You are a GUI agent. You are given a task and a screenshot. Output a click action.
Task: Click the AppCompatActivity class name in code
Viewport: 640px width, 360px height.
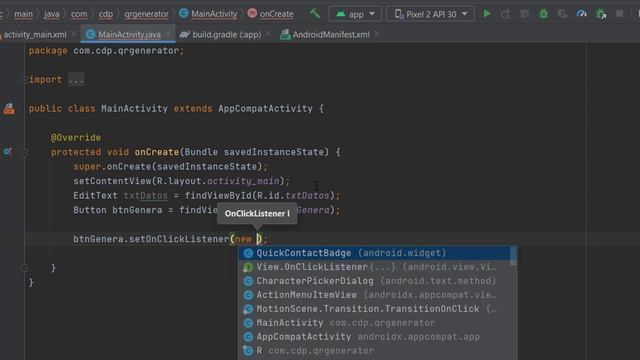point(265,109)
